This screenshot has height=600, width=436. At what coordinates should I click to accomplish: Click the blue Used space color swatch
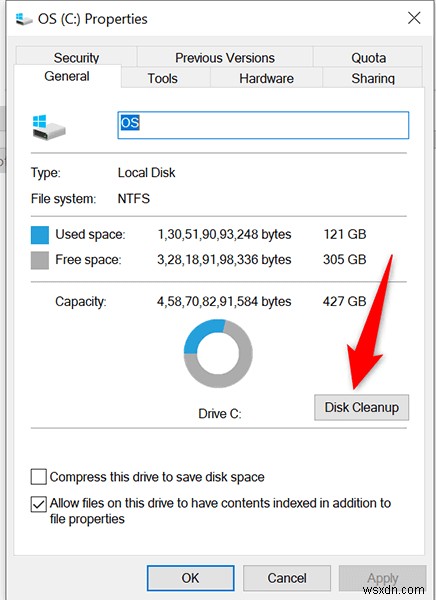40,235
